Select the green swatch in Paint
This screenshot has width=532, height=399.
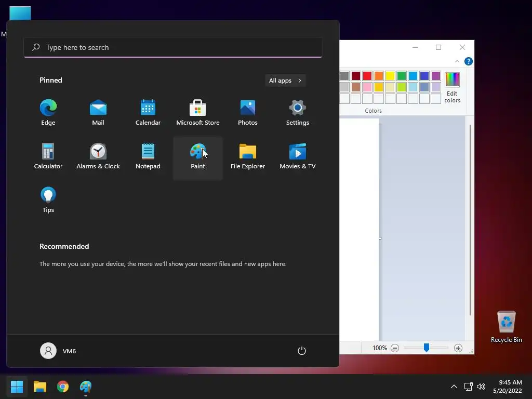pyautogui.click(x=402, y=76)
